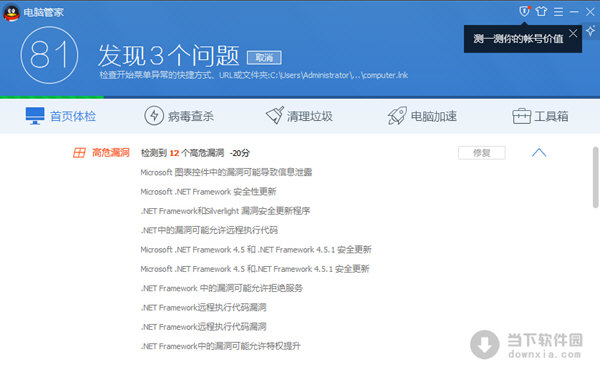
Task: Open 测一测你的帐号价值 popup
Action: coord(518,39)
